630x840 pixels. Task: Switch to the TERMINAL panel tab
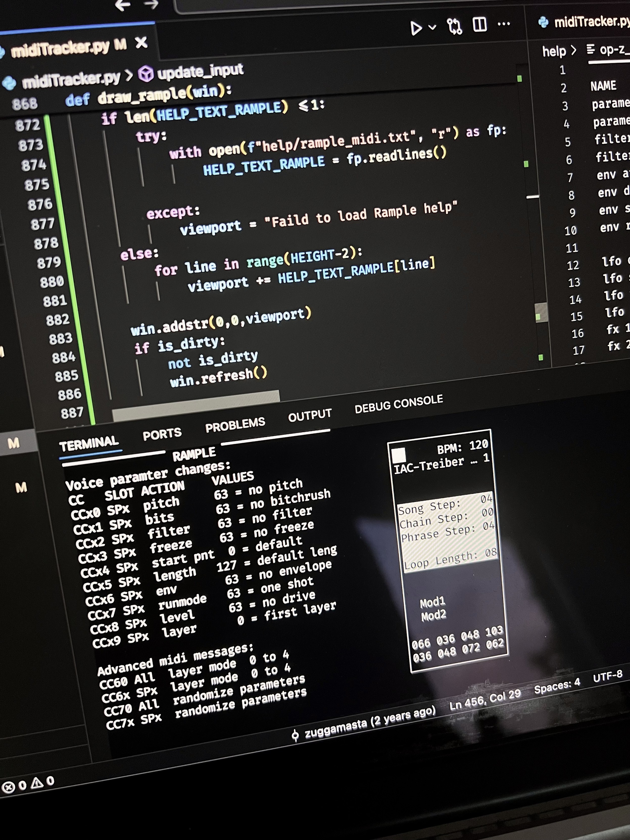(89, 443)
